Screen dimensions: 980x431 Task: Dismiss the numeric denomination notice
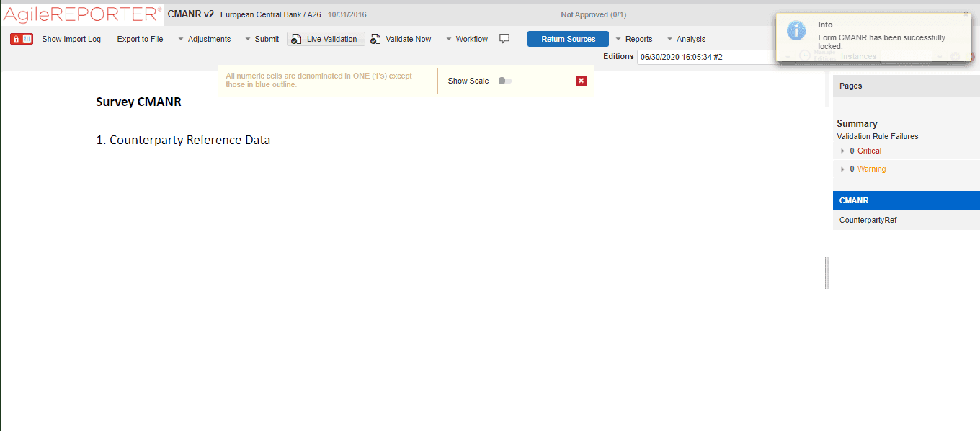click(581, 80)
